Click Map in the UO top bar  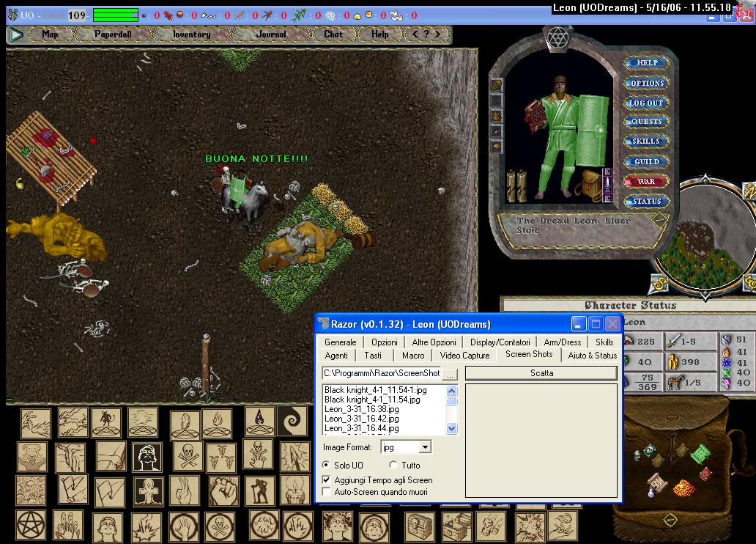pyautogui.click(x=50, y=34)
